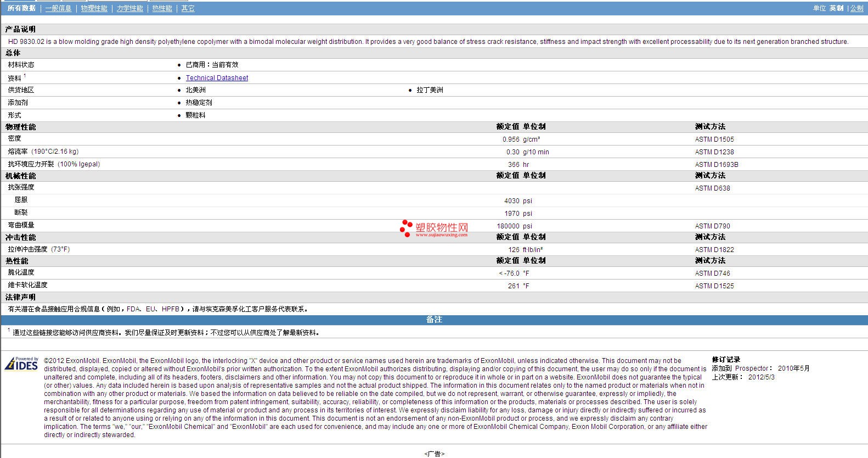
Task: Click test method ASTM D1238
Action: 714,152
